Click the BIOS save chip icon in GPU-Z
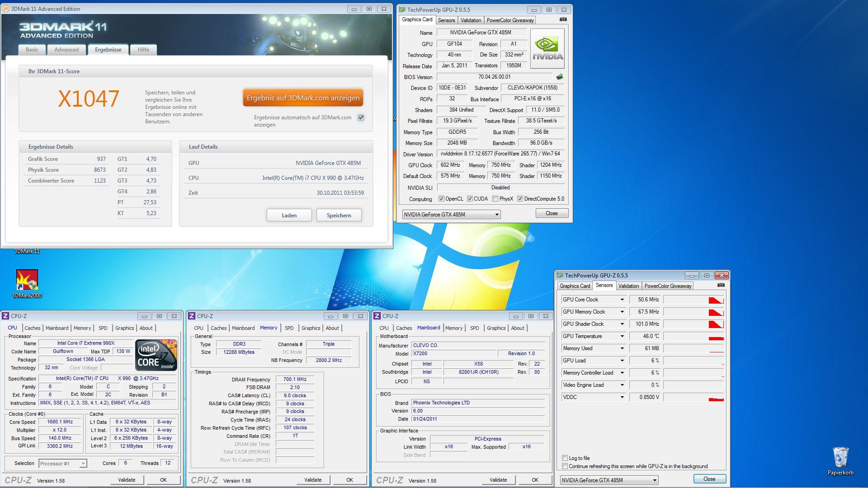This screenshot has height=488, width=868. 560,77
